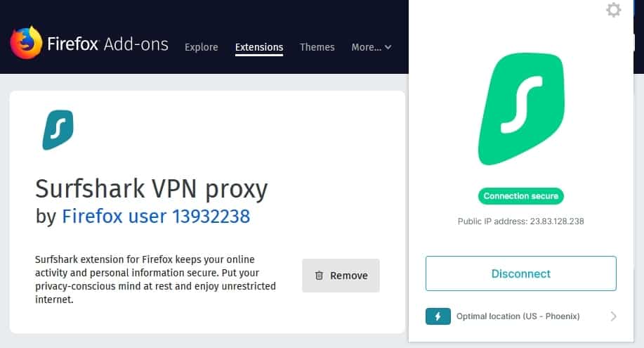Expand the More… dropdown menu
This screenshot has height=348, width=644.
pyautogui.click(x=372, y=47)
